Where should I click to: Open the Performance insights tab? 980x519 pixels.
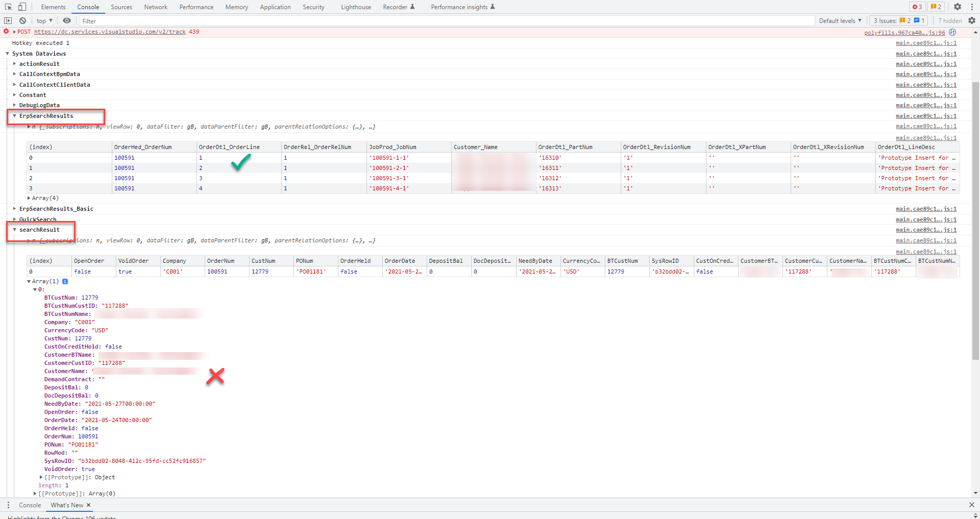(462, 7)
